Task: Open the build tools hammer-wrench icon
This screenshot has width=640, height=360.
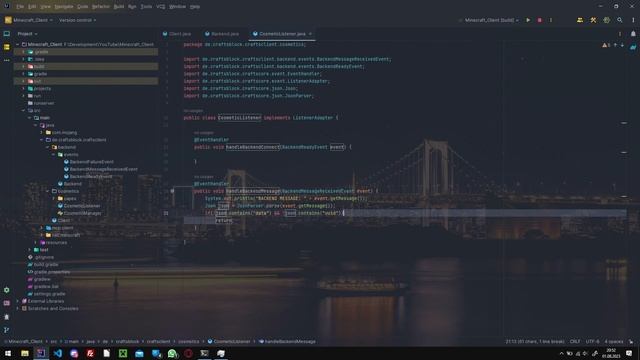Action: [x=593, y=20]
